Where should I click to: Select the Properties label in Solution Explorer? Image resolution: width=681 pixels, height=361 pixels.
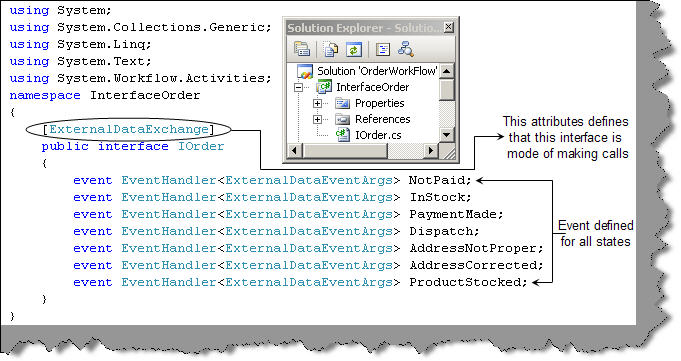point(380,103)
